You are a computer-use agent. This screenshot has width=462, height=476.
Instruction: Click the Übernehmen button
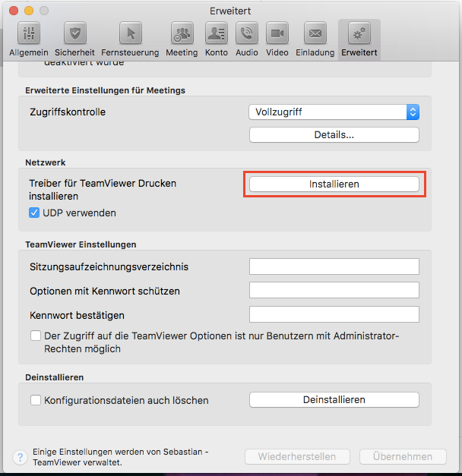click(x=403, y=456)
